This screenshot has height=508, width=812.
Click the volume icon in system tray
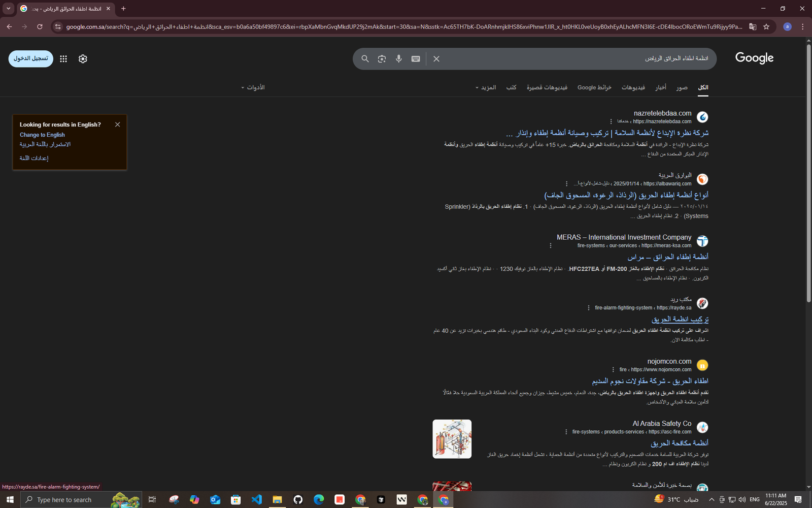[x=742, y=500]
